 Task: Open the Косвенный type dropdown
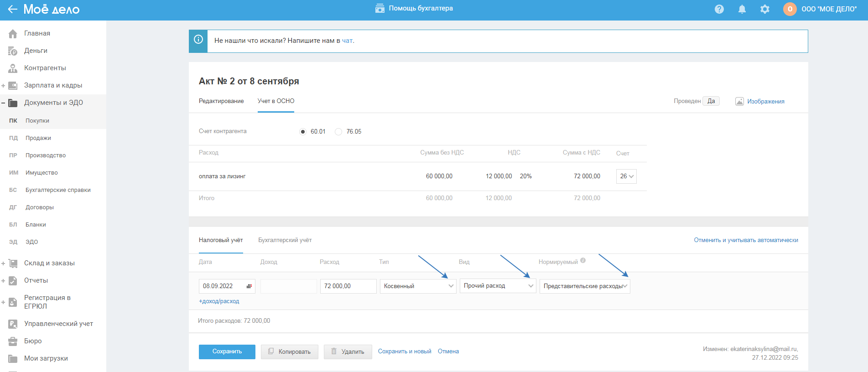click(x=418, y=286)
